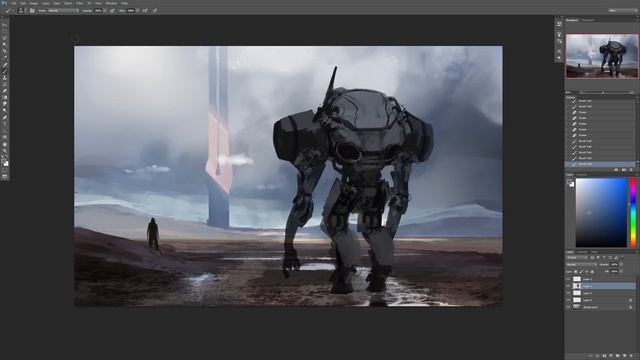Switch to the Channels tab
Image resolution: width=640 pixels, height=360 pixels.
tap(582, 252)
